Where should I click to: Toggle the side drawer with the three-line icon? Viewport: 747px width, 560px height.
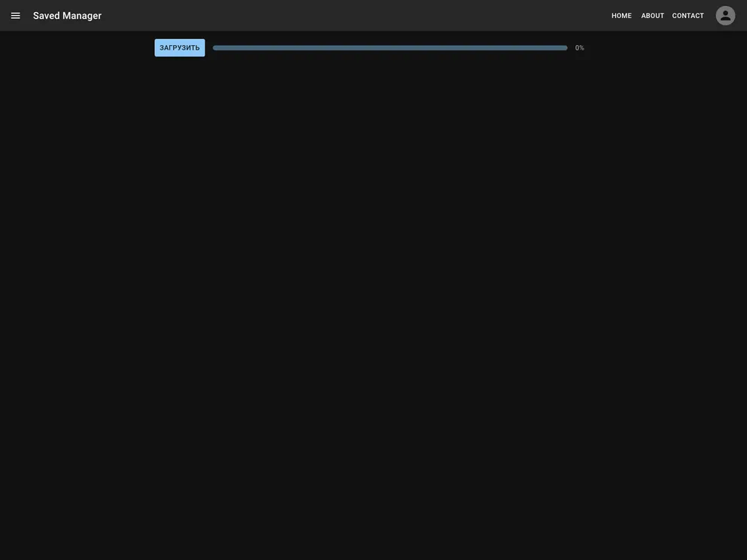[x=15, y=16]
